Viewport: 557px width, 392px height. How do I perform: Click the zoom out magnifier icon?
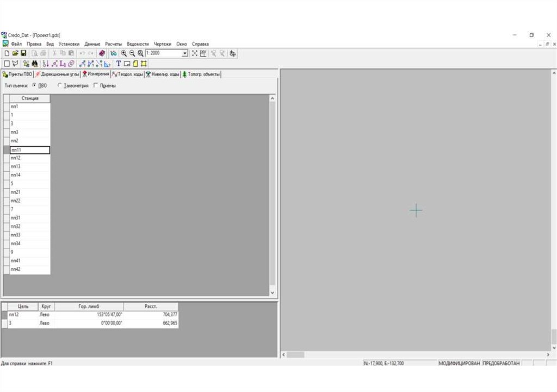(132, 53)
